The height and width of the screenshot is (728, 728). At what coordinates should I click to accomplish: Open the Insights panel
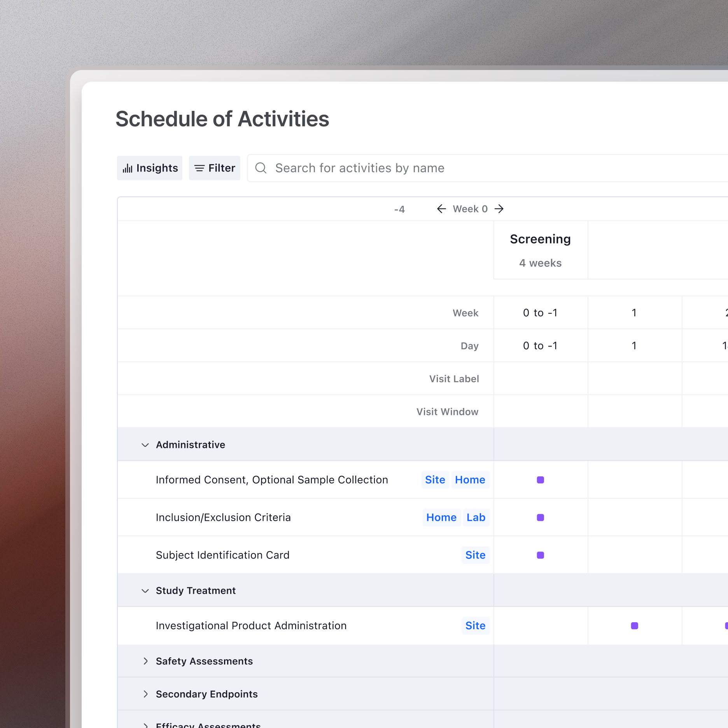click(x=149, y=168)
